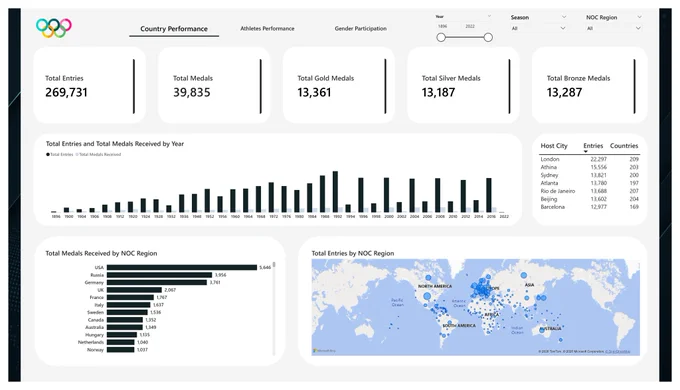Screen dimensions: 680x390
Task: Click the Hungary bar in medals chart
Action: 122,335
